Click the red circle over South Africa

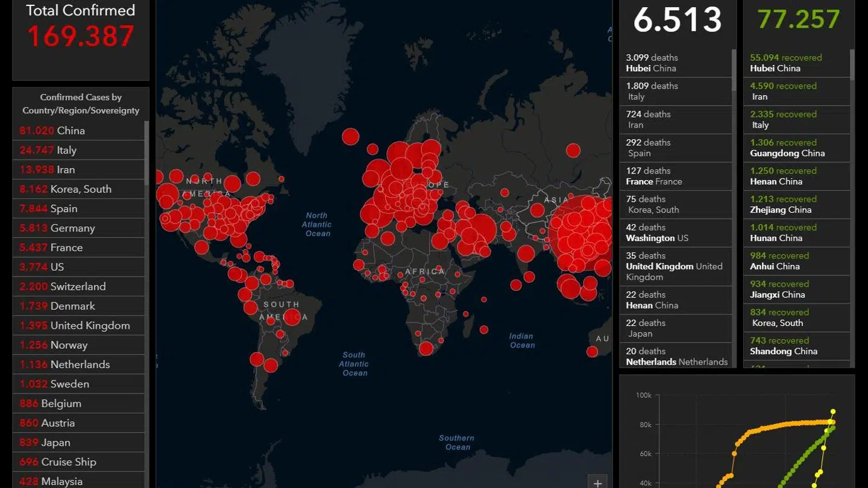tap(426, 348)
